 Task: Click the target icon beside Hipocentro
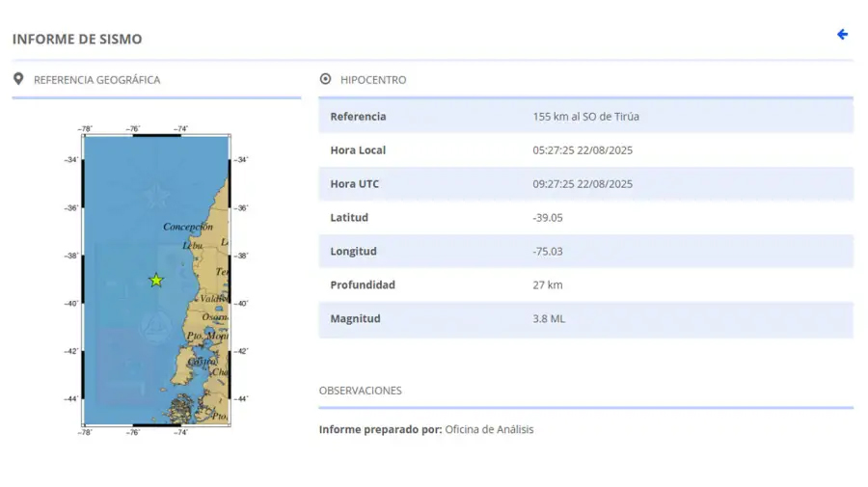coord(325,79)
